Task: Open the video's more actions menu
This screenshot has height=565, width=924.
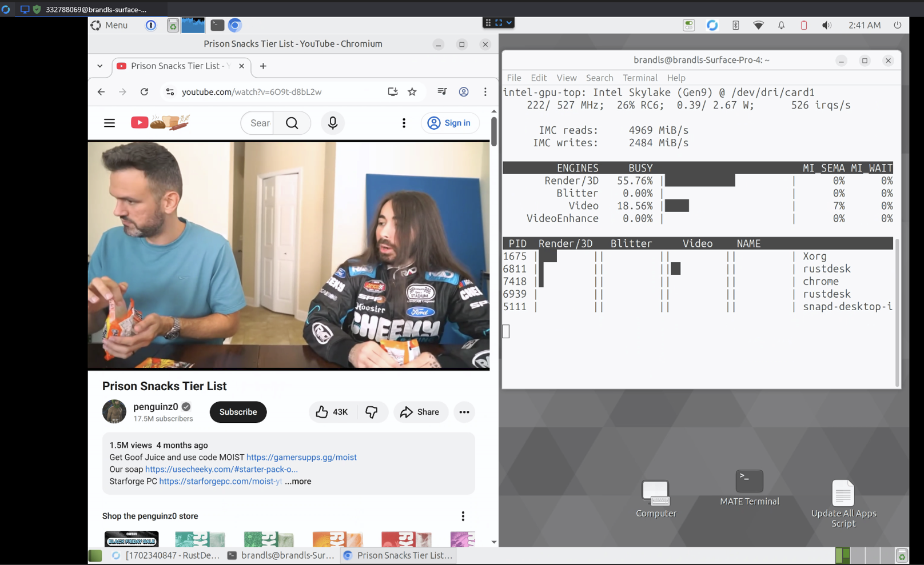Action: coord(464,412)
